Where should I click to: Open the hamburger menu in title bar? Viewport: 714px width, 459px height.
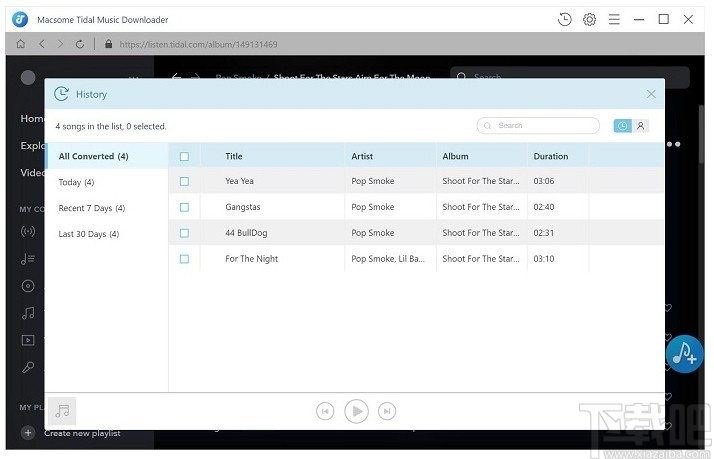[x=614, y=20]
